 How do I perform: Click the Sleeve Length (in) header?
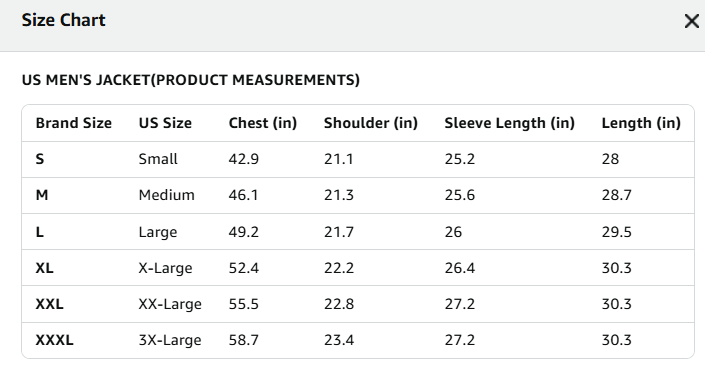pos(509,123)
